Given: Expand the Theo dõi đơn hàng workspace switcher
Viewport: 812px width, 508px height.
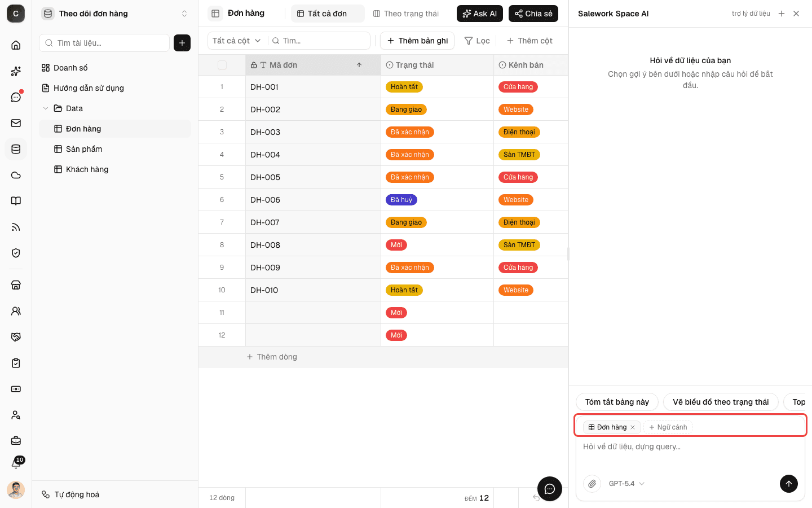Looking at the screenshot, I should pyautogui.click(x=116, y=14).
